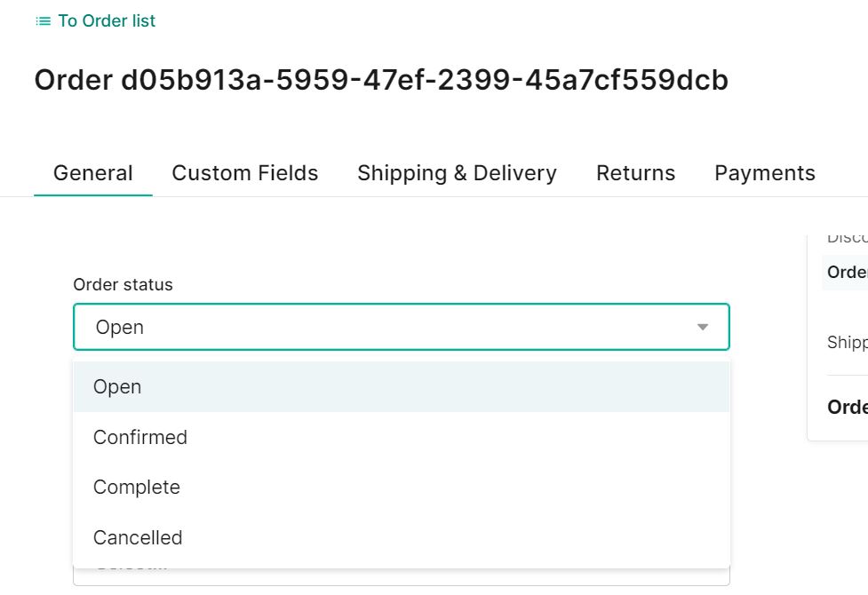Select the Open status option
The height and width of the screenshot is (595, 868).
402,386
